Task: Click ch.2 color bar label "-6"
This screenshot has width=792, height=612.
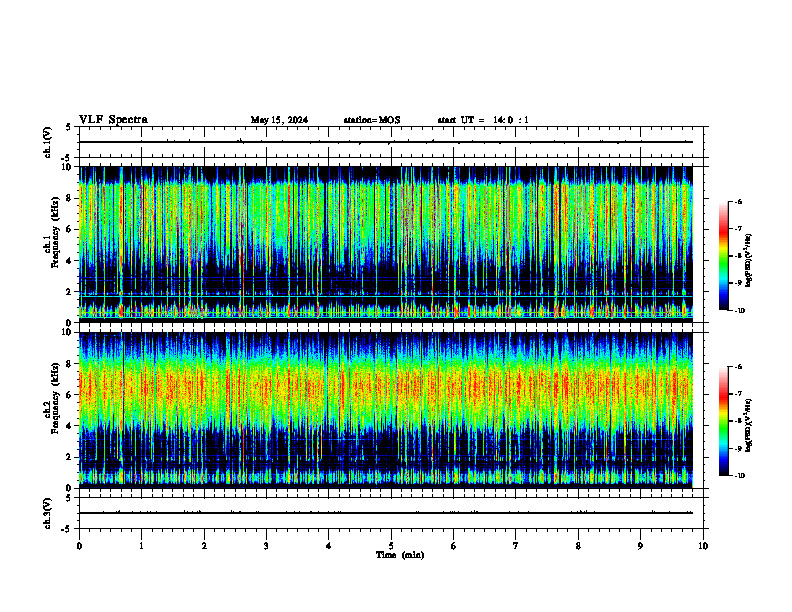Action: click(x=738, y=367)
